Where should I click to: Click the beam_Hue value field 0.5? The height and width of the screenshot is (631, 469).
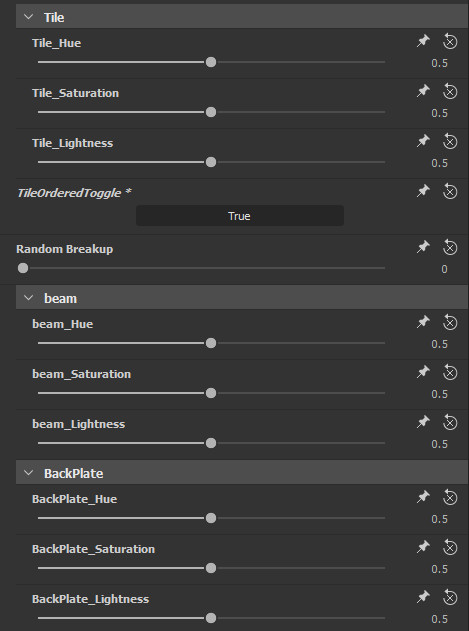click(439, 344)
